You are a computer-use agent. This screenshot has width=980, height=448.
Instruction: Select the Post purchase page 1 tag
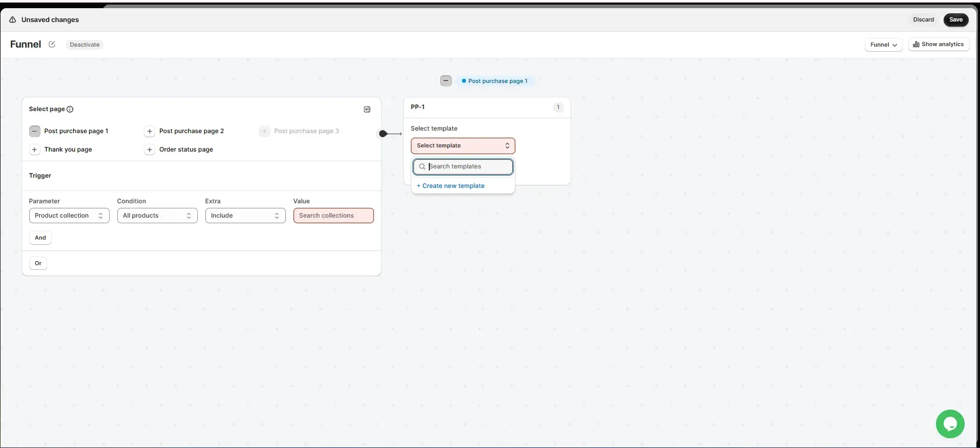(495, 81)
